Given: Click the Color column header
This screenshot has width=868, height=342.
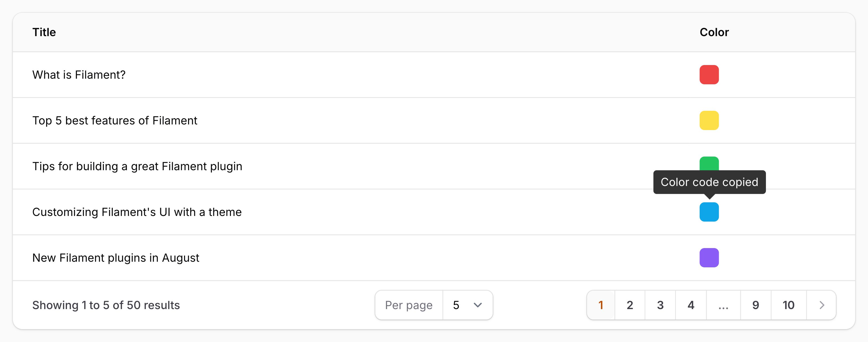Looking at the screenshot, I should click(714, 32).
